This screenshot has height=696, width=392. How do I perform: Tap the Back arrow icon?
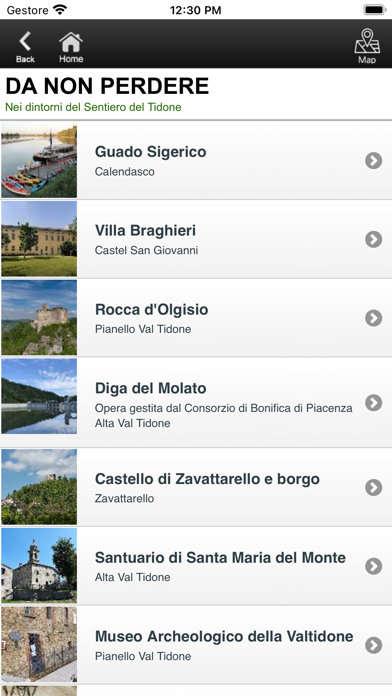(25, 41)
